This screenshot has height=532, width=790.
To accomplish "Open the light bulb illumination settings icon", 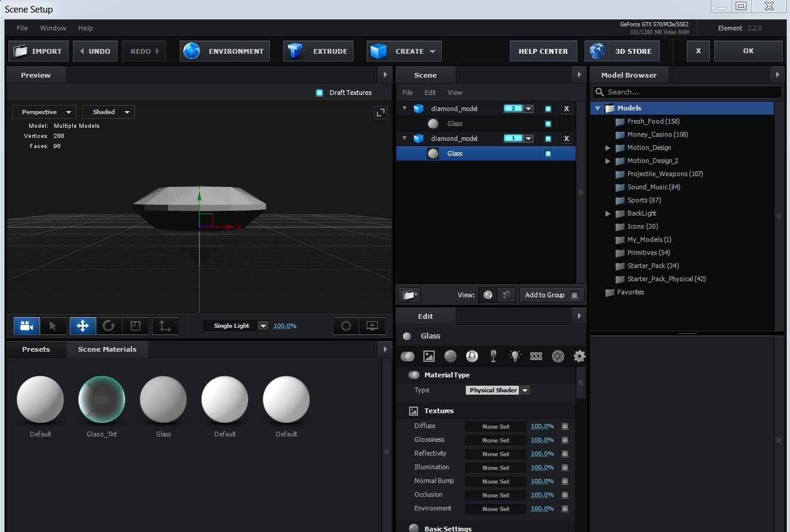I will [x=515, y=356].
